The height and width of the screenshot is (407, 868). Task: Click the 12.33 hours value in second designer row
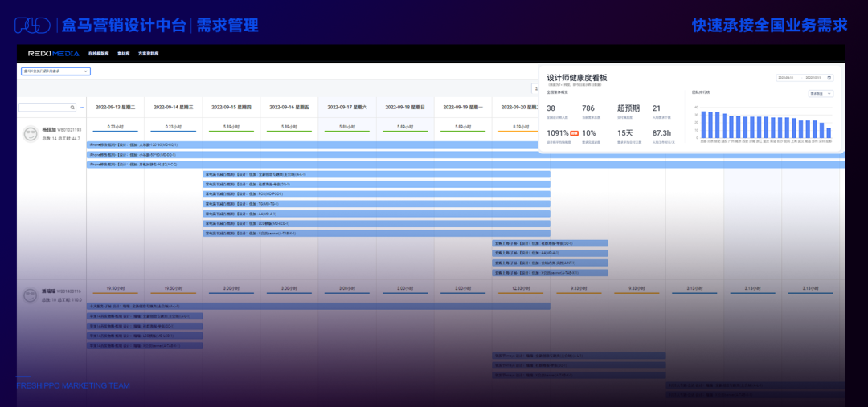click(x=521, y=288)
